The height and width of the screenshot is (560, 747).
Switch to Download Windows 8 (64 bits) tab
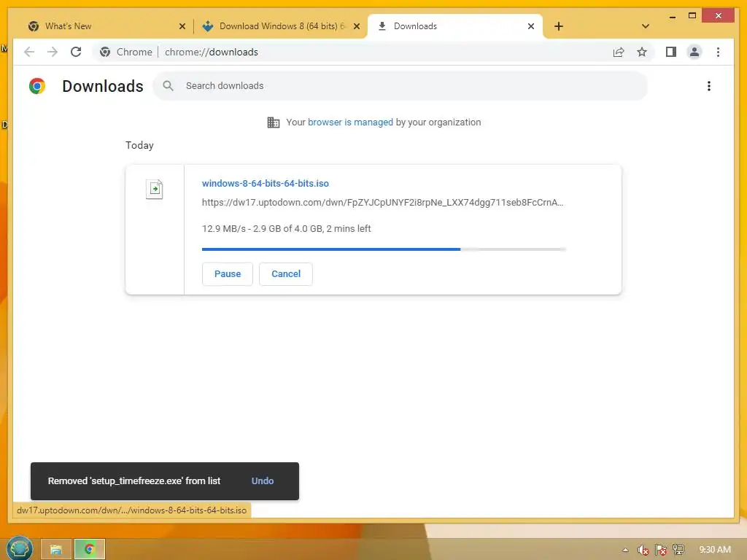[x=281, y=26]
